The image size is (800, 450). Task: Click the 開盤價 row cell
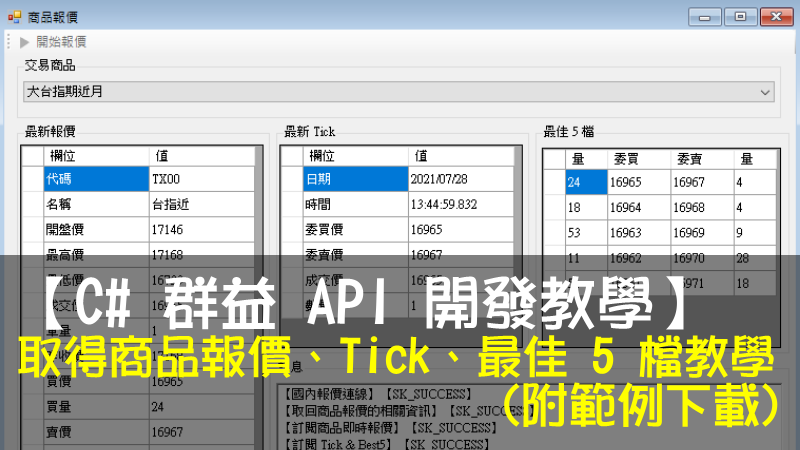pos(96,230)
